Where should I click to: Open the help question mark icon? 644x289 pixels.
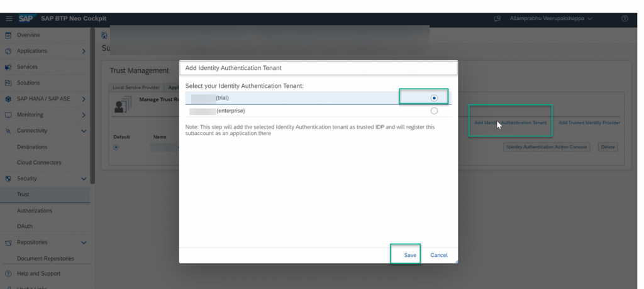tap(625, 18)
